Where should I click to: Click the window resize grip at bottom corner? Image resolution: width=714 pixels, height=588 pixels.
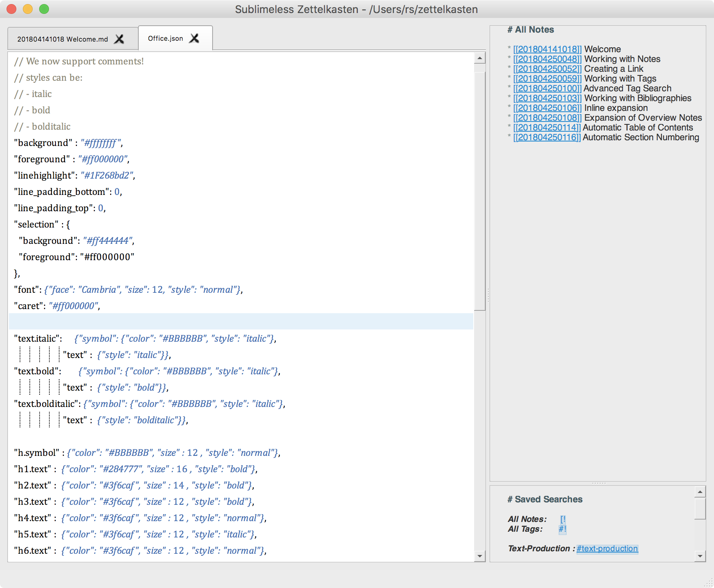[709, 583]
